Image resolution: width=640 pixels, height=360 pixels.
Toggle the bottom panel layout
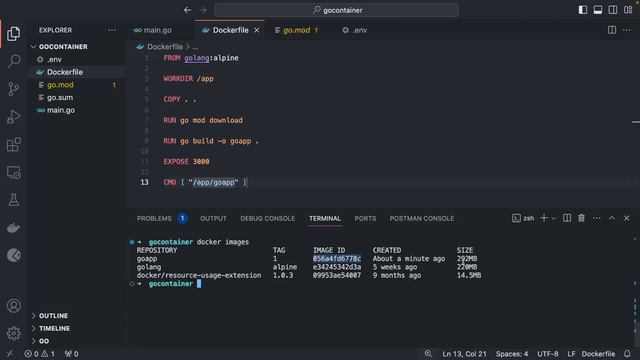click(x=598, y=10)
